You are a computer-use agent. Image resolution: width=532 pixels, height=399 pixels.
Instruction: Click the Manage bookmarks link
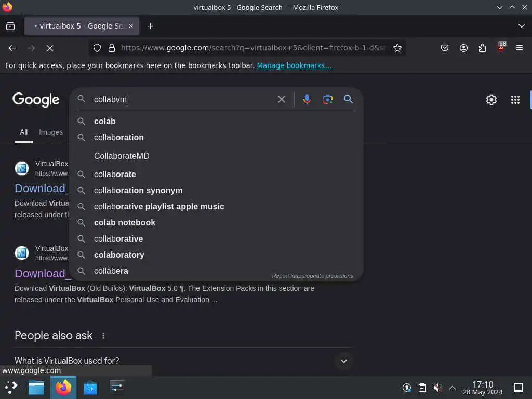[294, 65]
